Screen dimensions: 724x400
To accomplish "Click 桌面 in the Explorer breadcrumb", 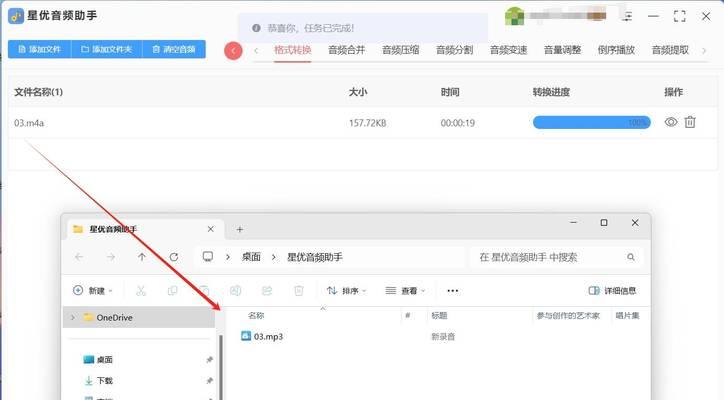I will pyautogui.click(x=251, y=257).
